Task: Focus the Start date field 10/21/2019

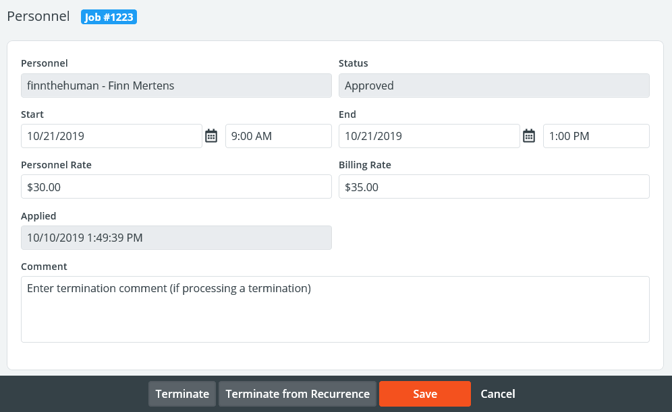Action: coord(111,136)
